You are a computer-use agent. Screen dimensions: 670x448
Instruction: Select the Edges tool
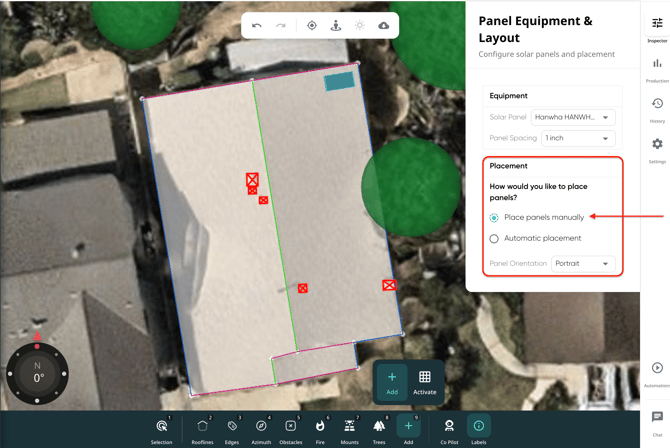(232, 430)
